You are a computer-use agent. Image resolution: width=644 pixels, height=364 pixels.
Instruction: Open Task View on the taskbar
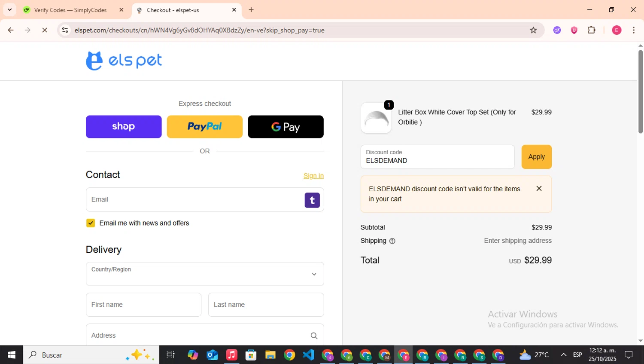tap(170, 355)
